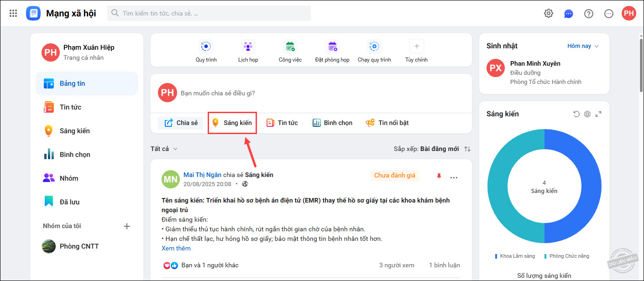Select Bình chọn in the sidebar
This screenshot has height=281, width=644.
coord(87,155)
